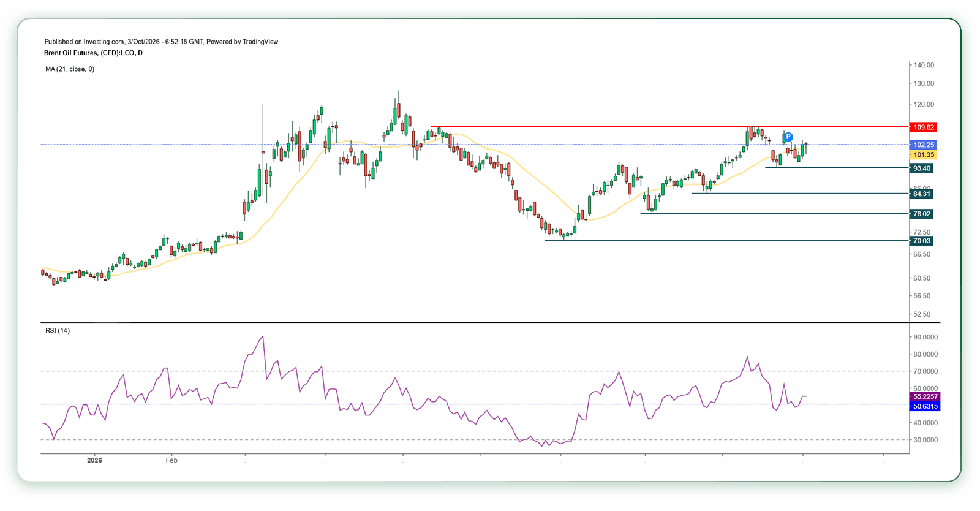Select the Feb label on the time axis

coord(171,460)
